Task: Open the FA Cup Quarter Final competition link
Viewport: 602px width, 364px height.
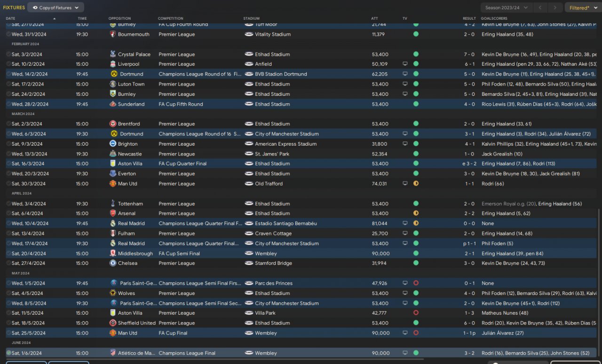Action: [182, 164]
